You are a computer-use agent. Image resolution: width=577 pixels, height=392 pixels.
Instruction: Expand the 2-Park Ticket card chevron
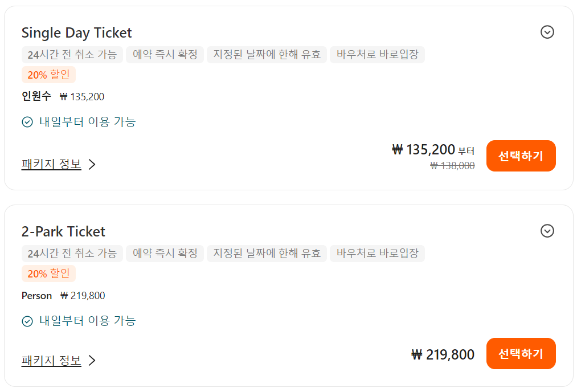point(547,231)
